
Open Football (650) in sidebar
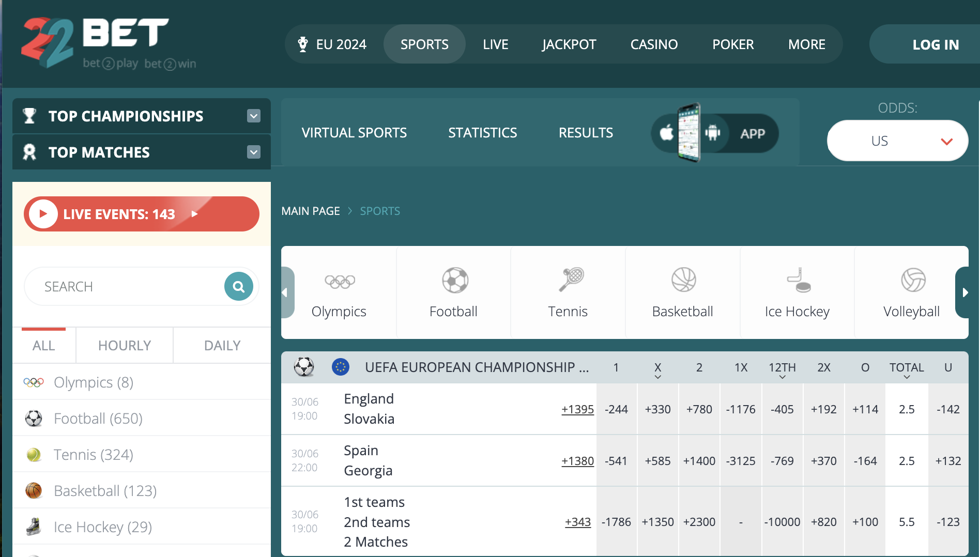[x=141, y=418]
